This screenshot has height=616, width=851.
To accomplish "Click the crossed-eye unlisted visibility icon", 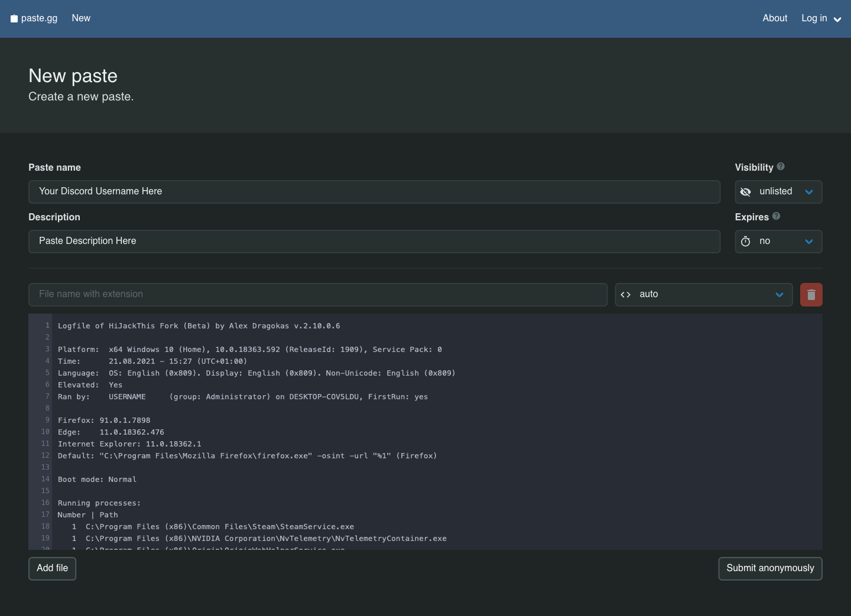I will coord(746,192).
